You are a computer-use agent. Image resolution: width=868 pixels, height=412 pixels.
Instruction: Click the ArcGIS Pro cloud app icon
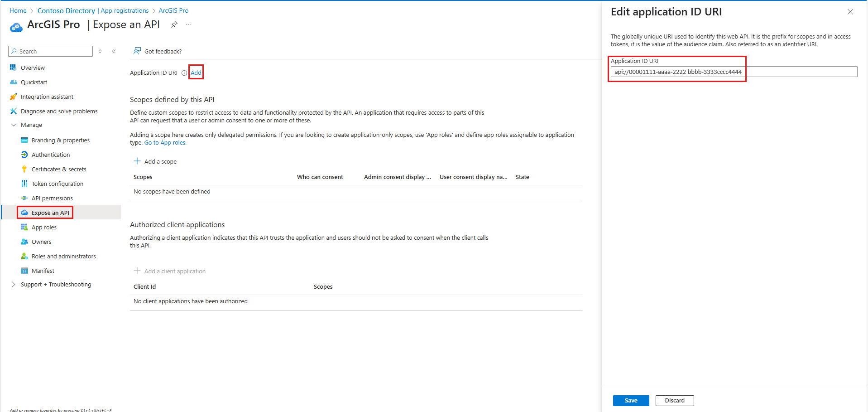[16, 27]
